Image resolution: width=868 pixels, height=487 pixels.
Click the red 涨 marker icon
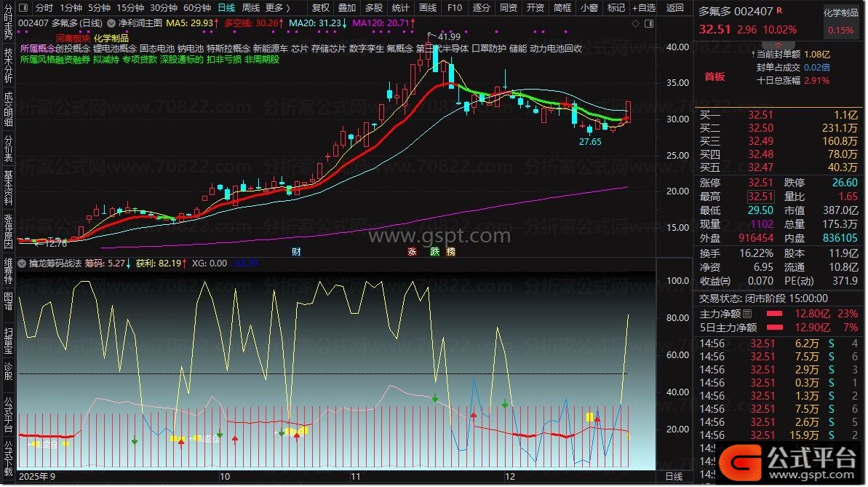pyautogui.click(x=413, y=252)
